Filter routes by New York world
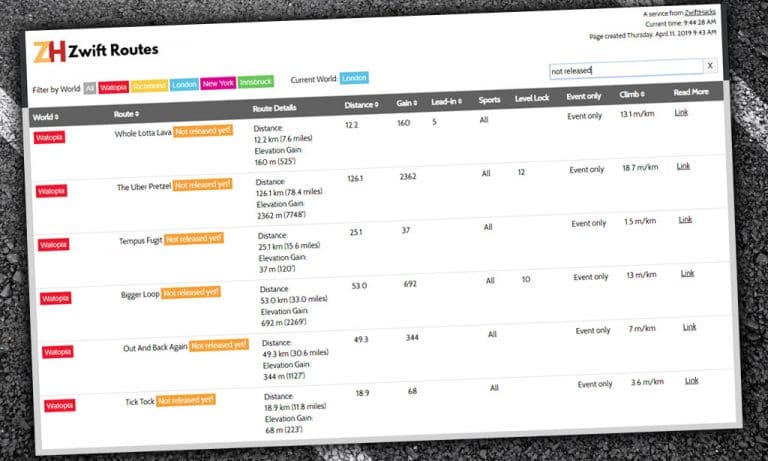 [219, 84]
